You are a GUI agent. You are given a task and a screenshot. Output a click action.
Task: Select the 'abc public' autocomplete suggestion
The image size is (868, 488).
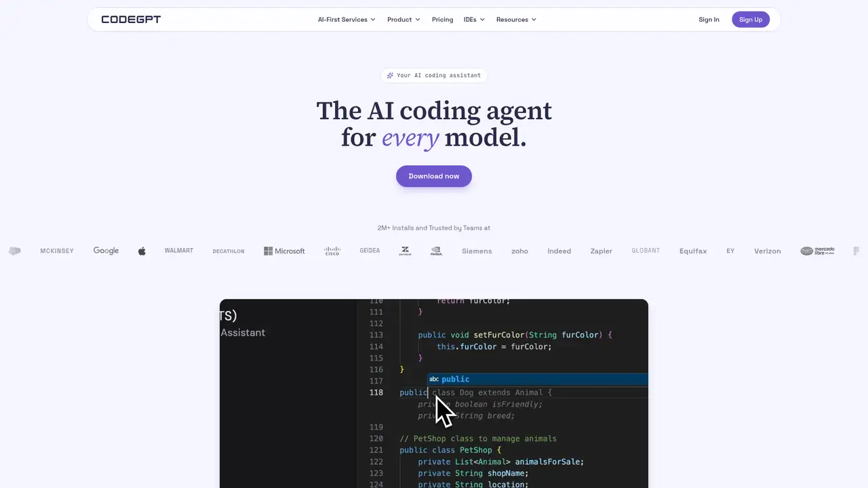[538, 379]
